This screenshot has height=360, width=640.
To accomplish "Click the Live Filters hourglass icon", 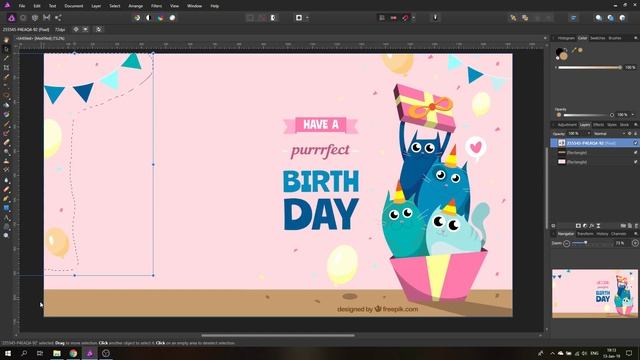I will (x=598, y=226).
